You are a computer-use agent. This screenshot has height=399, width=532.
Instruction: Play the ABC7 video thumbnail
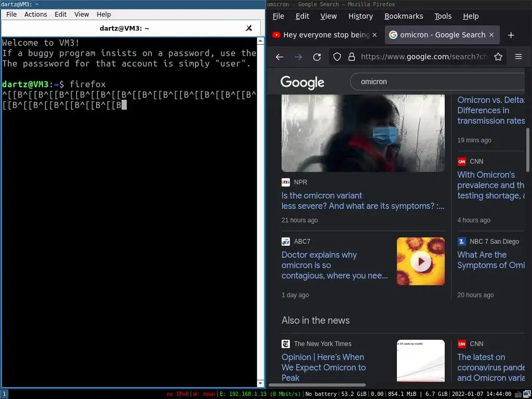click(421, 261)
